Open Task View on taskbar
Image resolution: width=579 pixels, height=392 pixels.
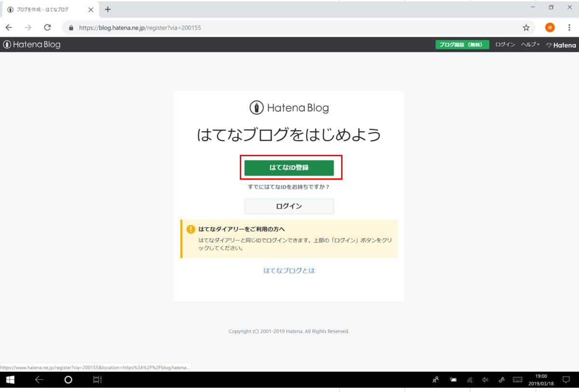pos(97,379)
